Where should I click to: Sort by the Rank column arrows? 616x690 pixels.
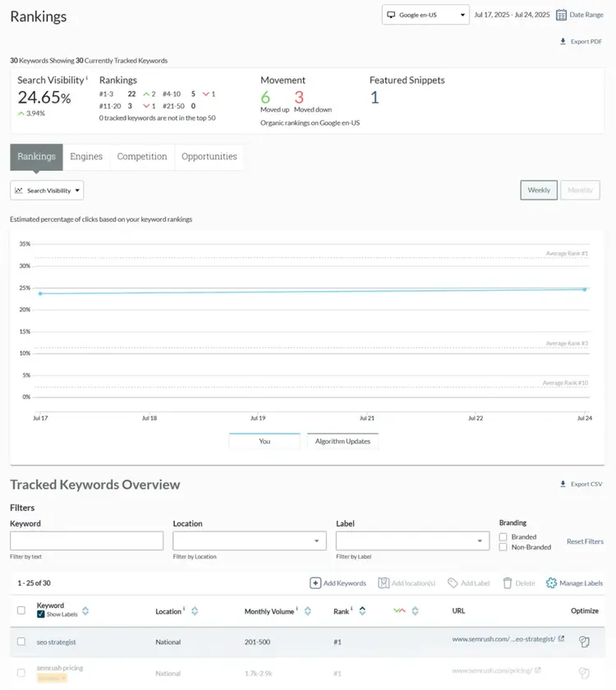point(362,611)
